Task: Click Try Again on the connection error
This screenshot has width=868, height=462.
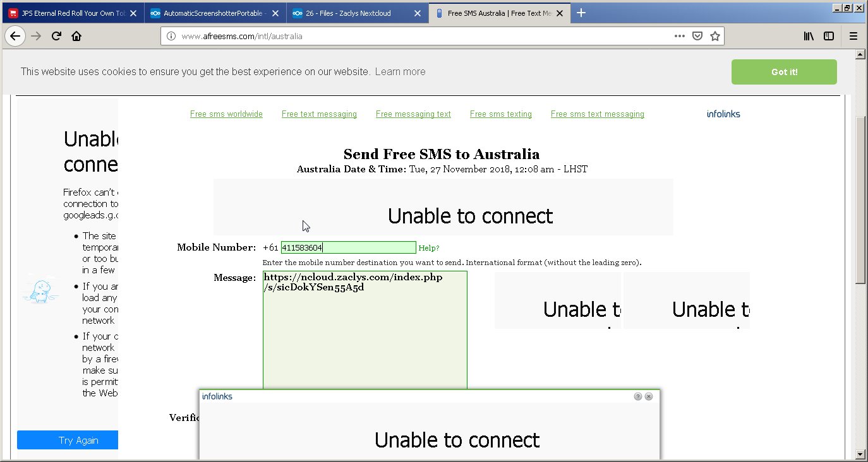Action: [x=68, y=440]
